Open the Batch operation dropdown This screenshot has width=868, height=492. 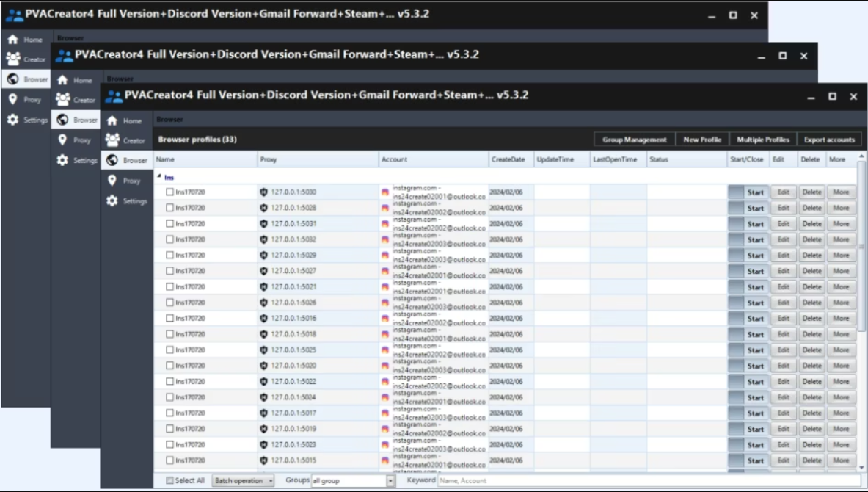tap(243, 481)
